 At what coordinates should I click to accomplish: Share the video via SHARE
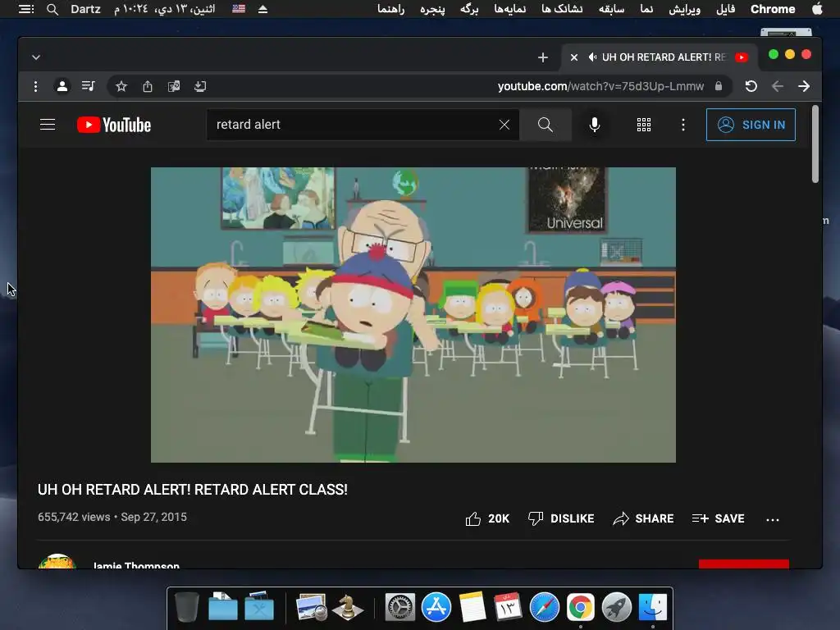pos(643,518)
